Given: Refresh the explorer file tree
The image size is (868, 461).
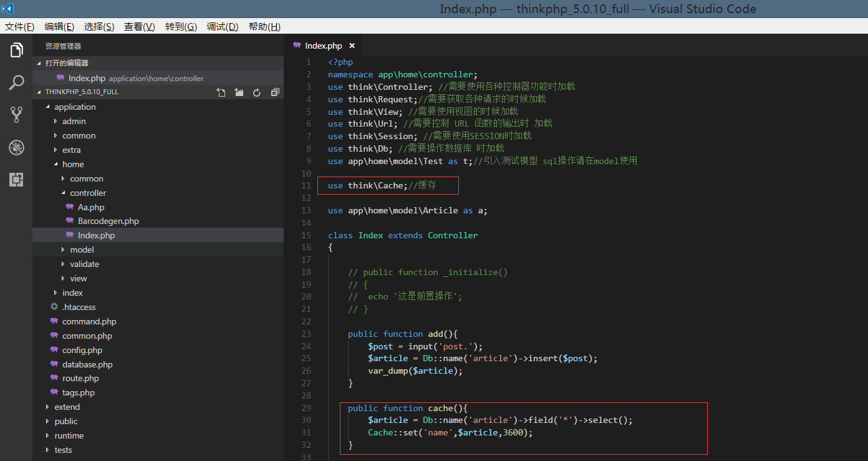Looking at the screenshot, I should pos(256,92).
